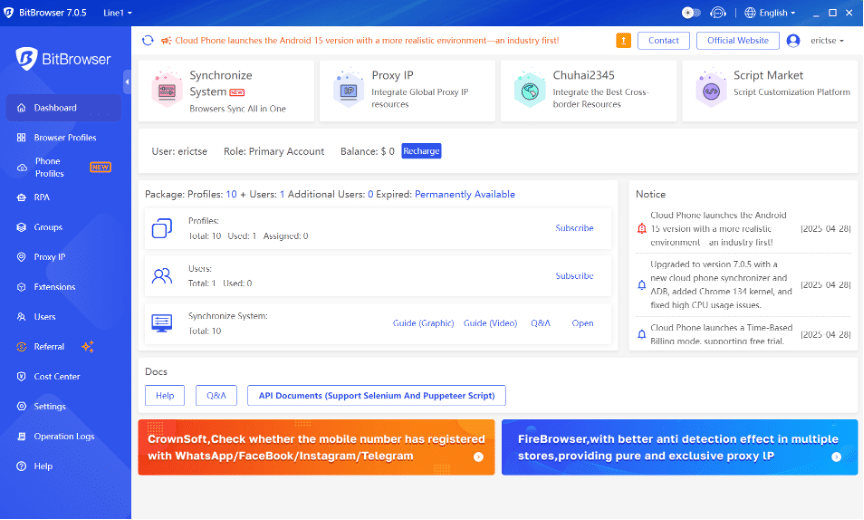
Task: Click the Permanently Available link
Action: 465,194
